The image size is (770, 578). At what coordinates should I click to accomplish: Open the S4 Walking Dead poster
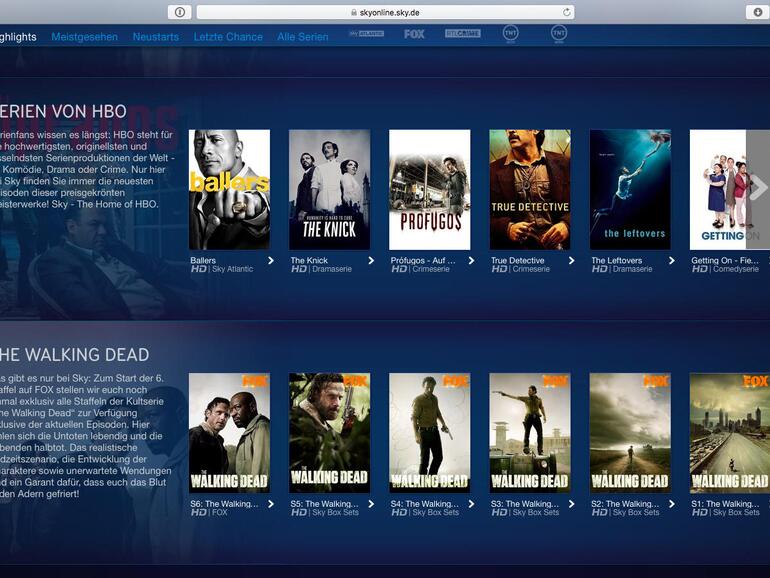click(430, 433)
